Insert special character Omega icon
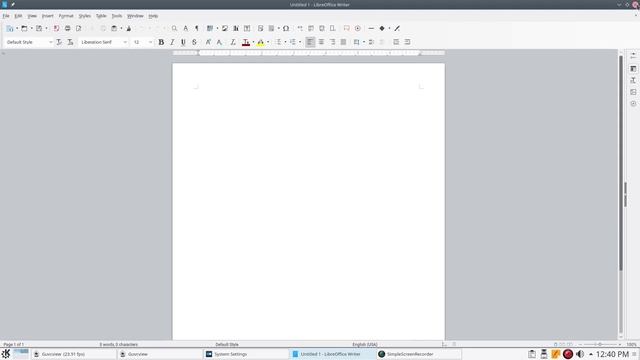The height and width of the screenshot is (360, 640). tap(286, 29)
